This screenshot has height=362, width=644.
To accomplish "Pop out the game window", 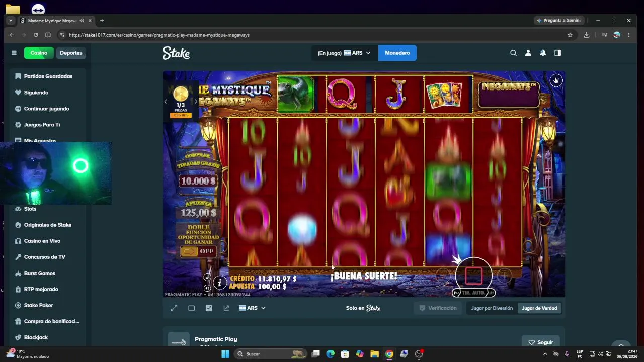I will 226,308.
